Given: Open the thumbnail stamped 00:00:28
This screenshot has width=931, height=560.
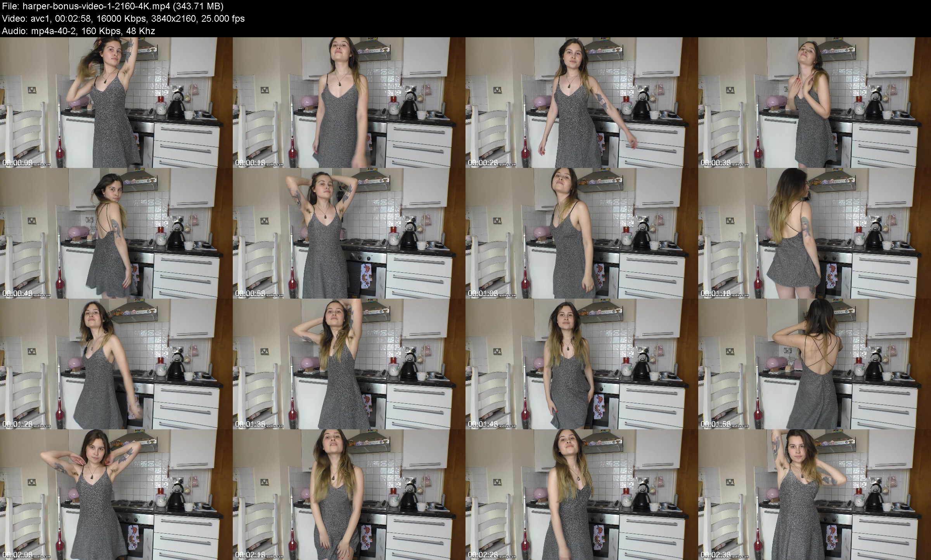Looking at the screenshot, I should coord(581,102).
